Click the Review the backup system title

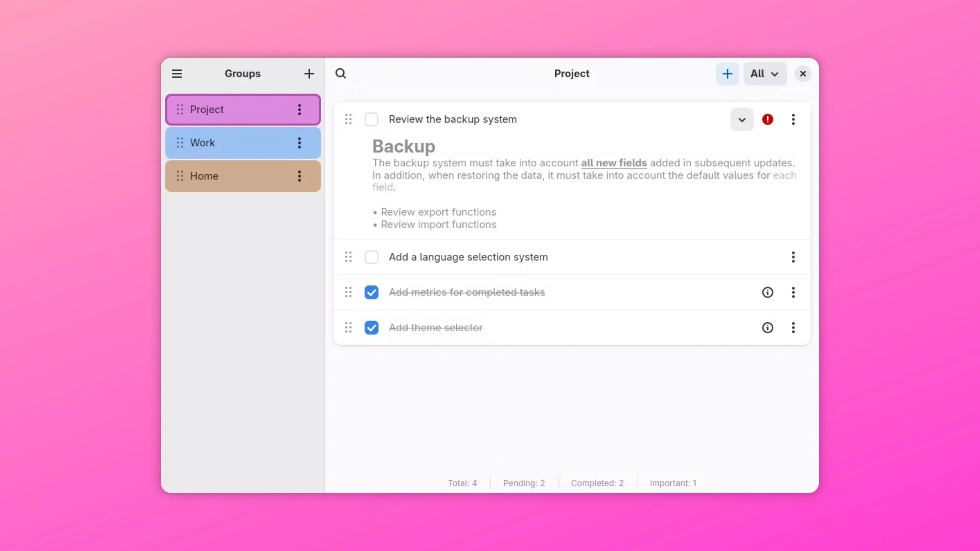point(453,119)
